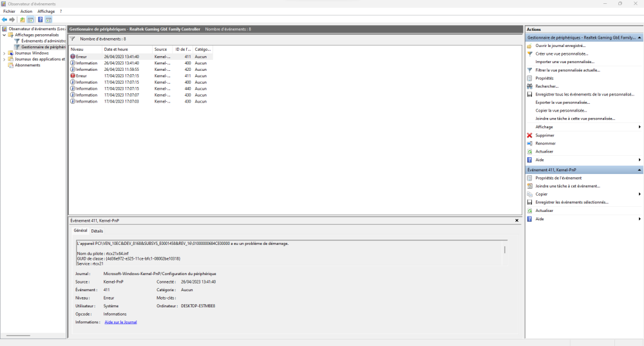Open the Action menu

(x=26, y=12)
